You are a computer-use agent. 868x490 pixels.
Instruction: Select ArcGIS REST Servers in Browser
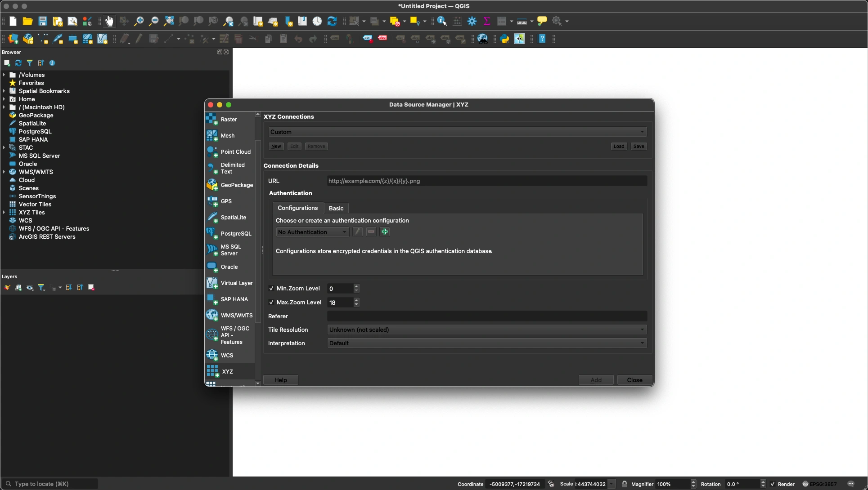[x=47, y=237]
